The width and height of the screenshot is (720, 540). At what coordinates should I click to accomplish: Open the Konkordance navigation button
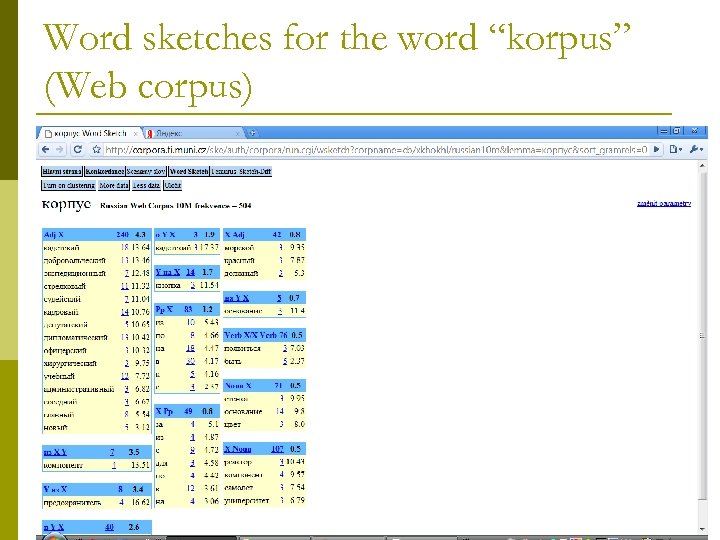[104, 171]
